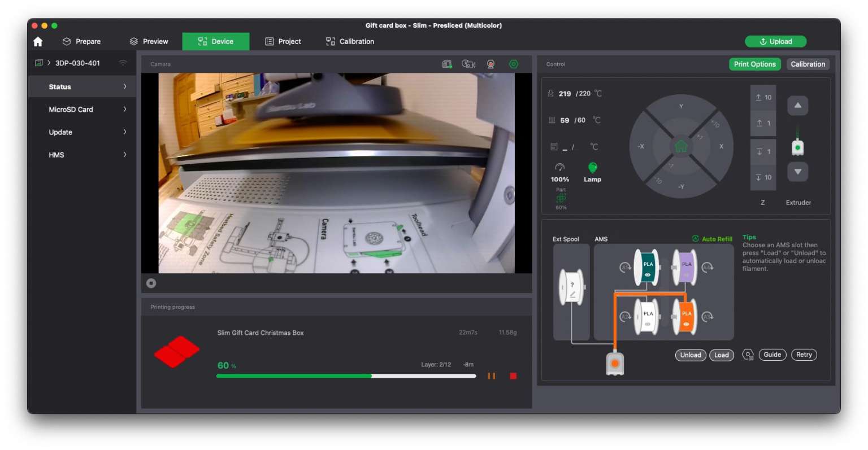Click the SD card status icon in camera header
868x450 pixels.
point(447,64)
